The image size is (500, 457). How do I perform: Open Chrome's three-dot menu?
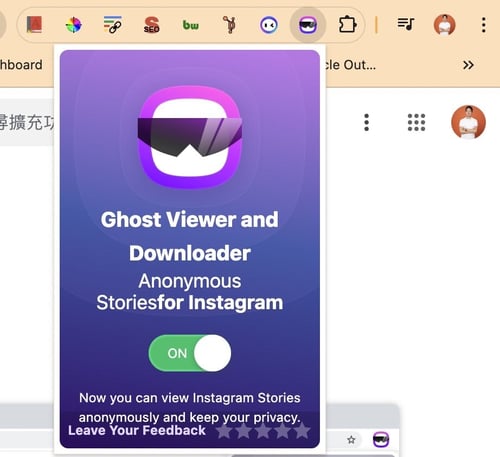[484, 25]
